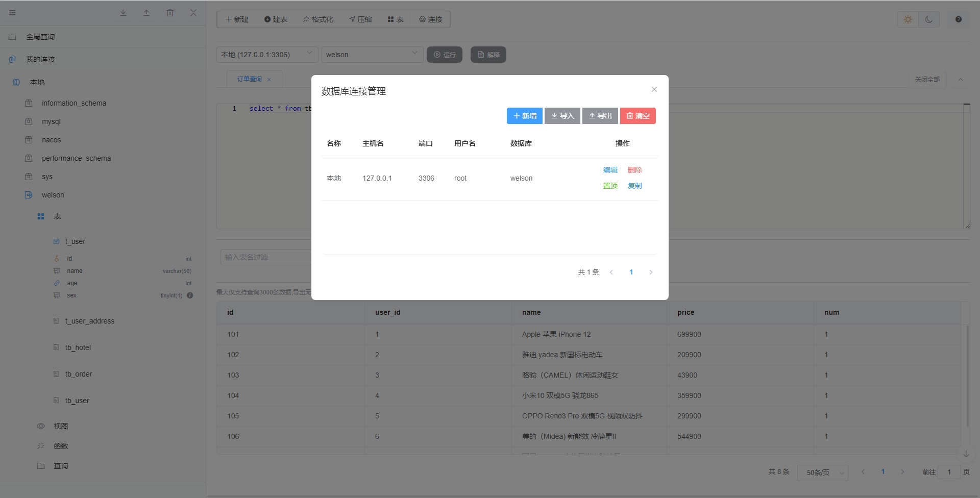
Task: Collapse the 表 tables group
Action: (x=57, y=216)
